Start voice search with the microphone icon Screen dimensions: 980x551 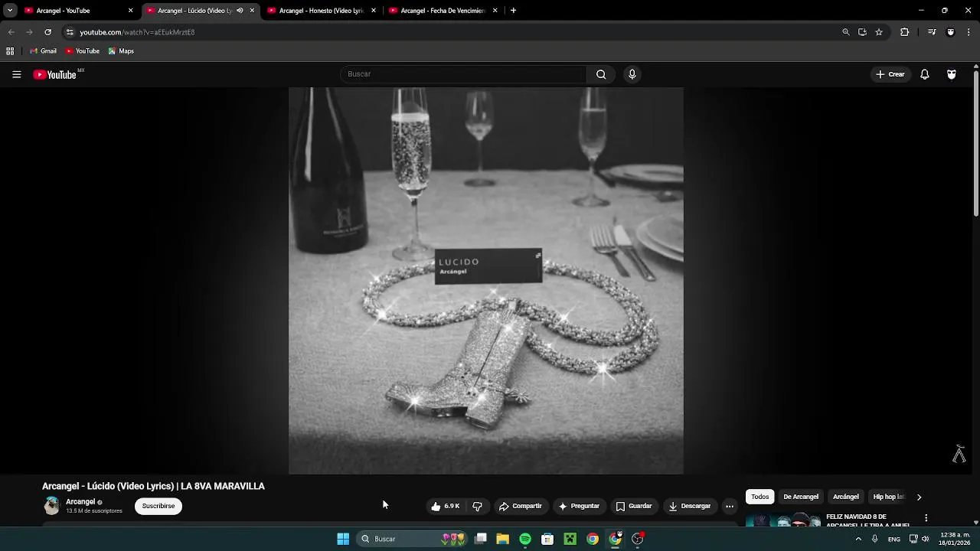click(632, 74)
